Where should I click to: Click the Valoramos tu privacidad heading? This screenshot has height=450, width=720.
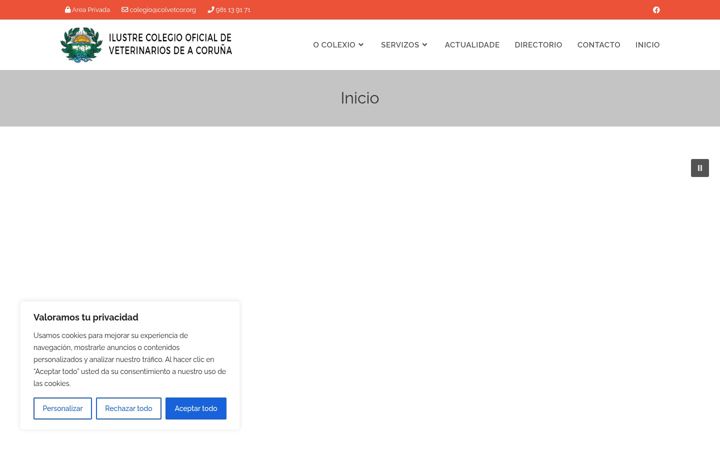[86, 317]
